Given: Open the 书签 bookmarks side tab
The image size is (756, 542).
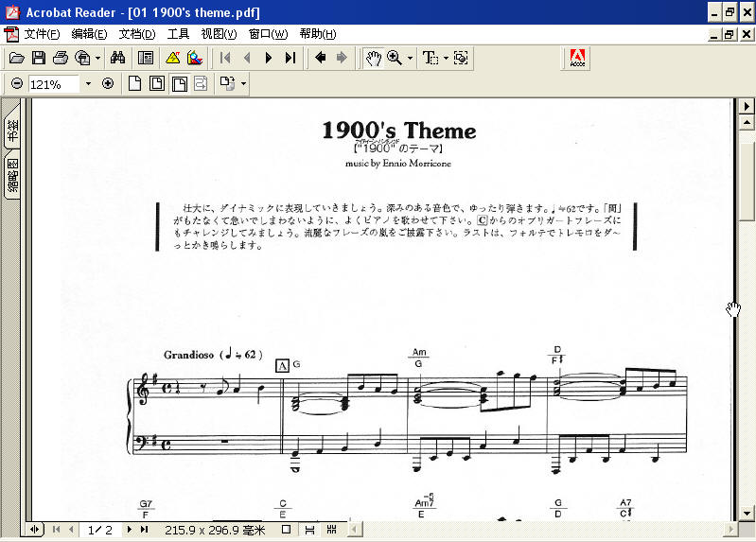Looking at the screenshot, I should point(11,130).
